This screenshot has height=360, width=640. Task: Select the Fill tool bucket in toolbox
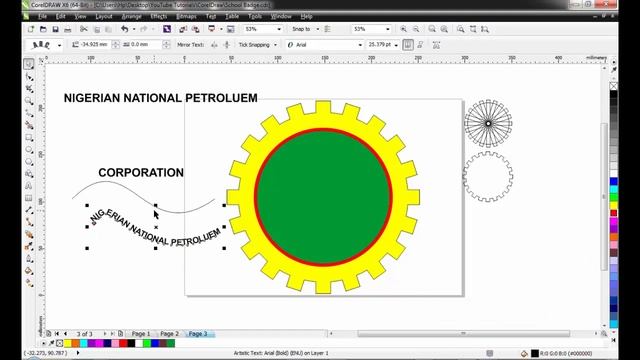click(29, 271)
